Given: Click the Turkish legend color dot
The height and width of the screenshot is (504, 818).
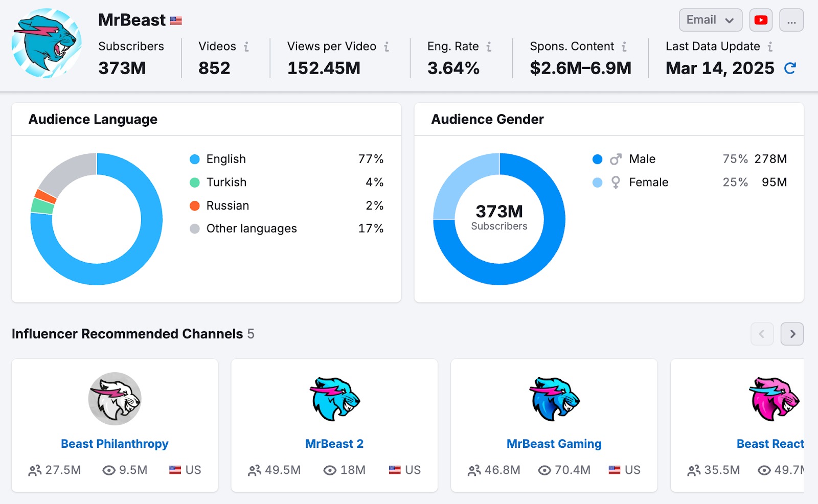Looking at the screenshot, I should pyautogui.click(x=195, y=182).
